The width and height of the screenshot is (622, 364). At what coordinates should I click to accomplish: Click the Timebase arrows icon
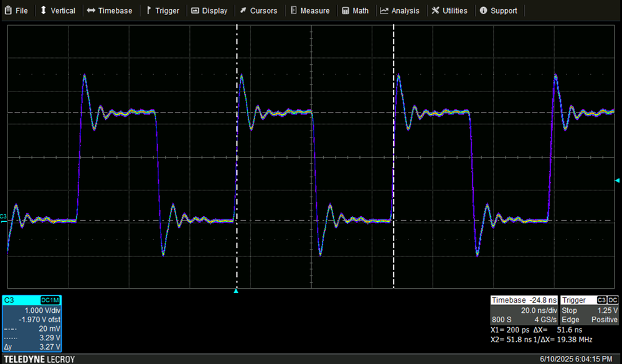[91, 11]
